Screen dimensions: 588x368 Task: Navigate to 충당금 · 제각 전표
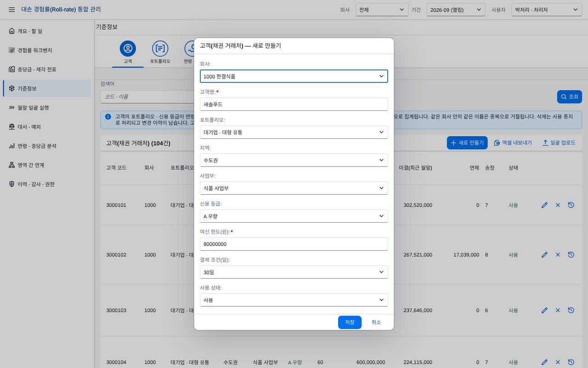(47, 69)
